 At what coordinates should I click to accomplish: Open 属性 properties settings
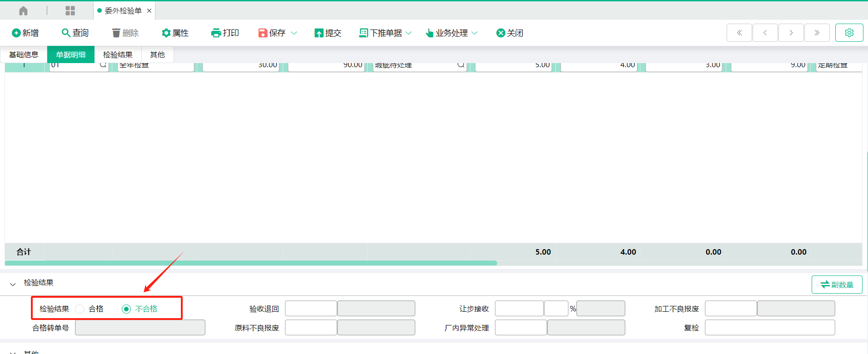pyautogui.click(x=175, y=33)
